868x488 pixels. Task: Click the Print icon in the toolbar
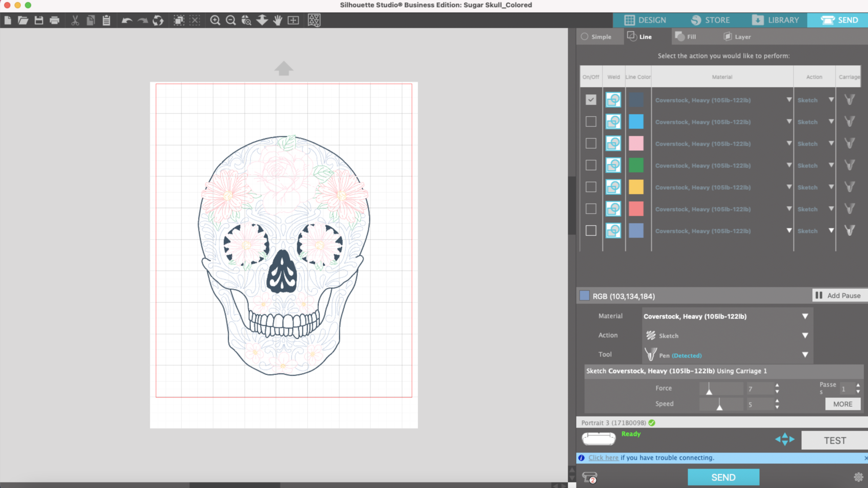[x=55, y=20]
